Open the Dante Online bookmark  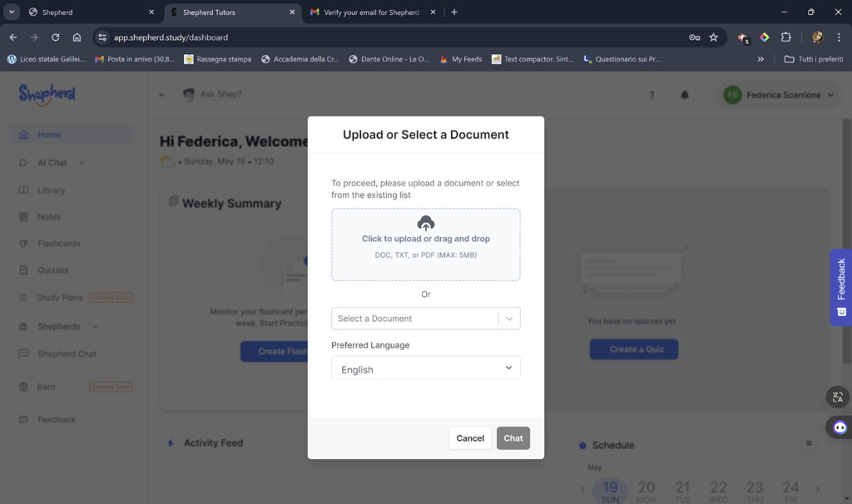[389, 59]
